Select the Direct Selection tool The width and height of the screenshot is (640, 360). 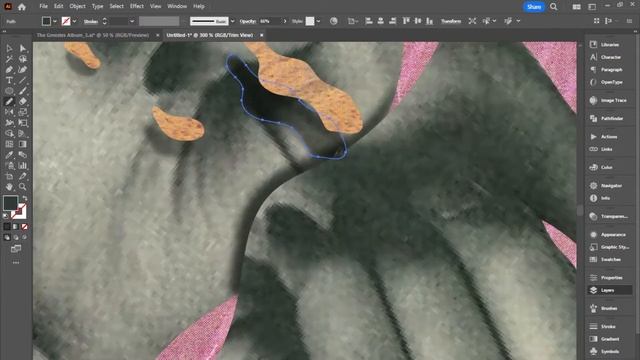[x=23, y=49]
